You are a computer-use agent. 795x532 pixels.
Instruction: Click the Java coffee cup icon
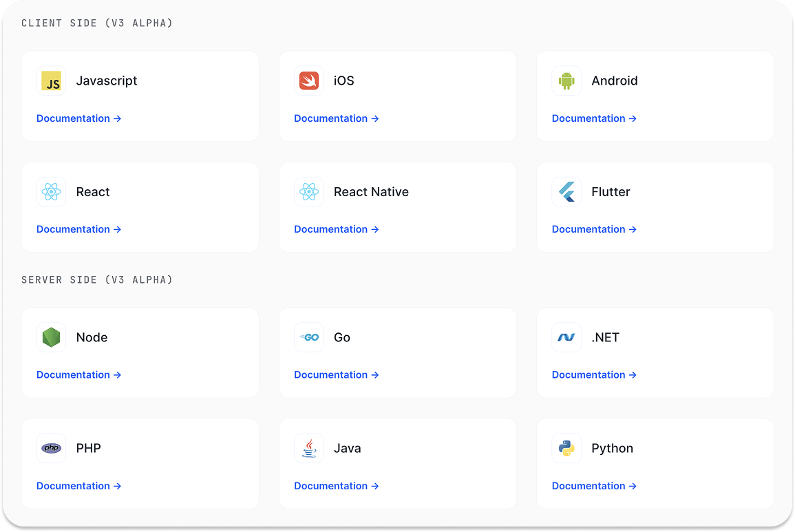pyautogui.click(x=308, y=448)
